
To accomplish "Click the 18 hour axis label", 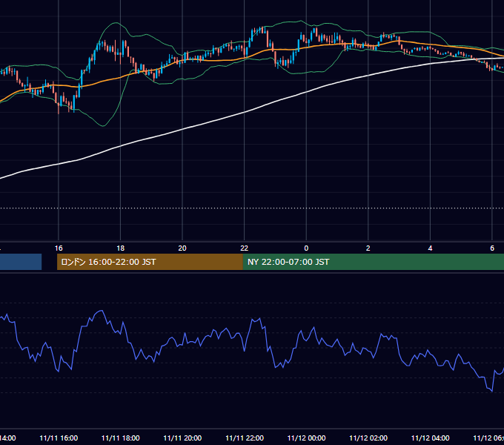I will 121,248.
